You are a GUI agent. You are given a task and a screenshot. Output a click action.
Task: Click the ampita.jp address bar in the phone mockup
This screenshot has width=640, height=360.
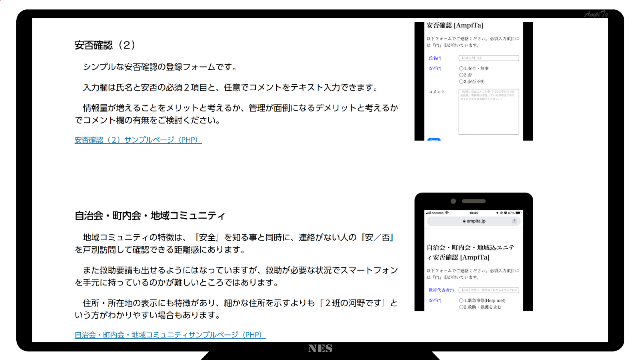point(474,221)
